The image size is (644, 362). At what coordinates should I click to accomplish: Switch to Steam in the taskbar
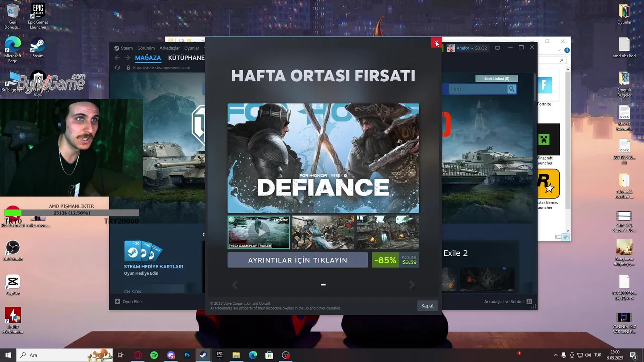point(203,355)
